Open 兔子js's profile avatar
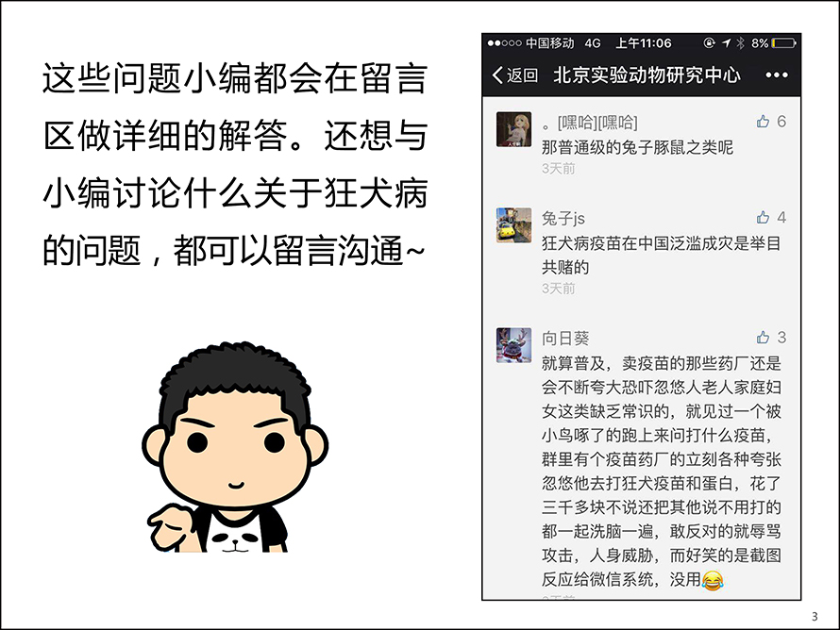Image resolution: width=840 pixels, height=630 pixels. point(513,225)
